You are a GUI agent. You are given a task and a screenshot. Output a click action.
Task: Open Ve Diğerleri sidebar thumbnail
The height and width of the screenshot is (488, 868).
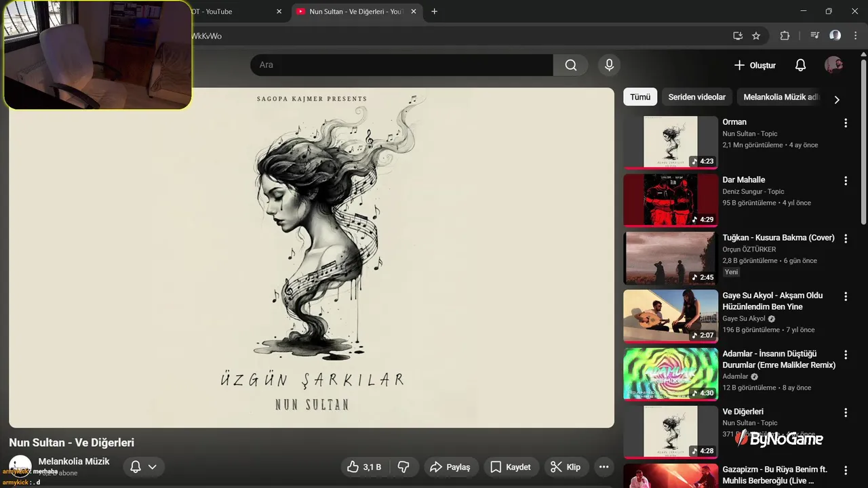pyautogui.click(x=671, y=432)
